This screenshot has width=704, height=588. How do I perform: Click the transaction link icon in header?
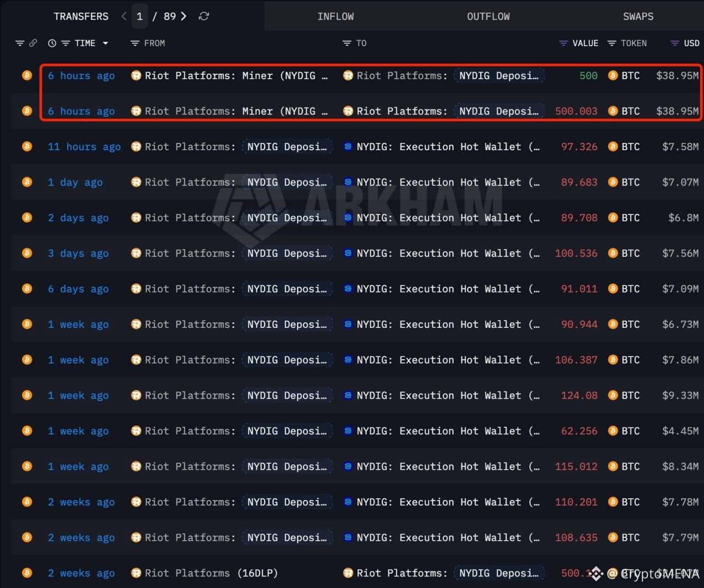point(33,43)
